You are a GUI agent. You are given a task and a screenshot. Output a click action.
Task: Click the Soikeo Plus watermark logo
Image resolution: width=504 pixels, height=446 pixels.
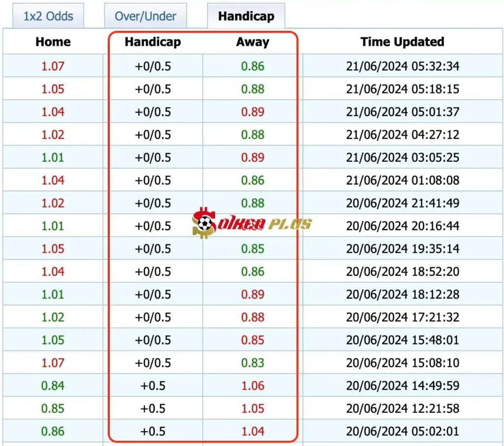[252, 224]
